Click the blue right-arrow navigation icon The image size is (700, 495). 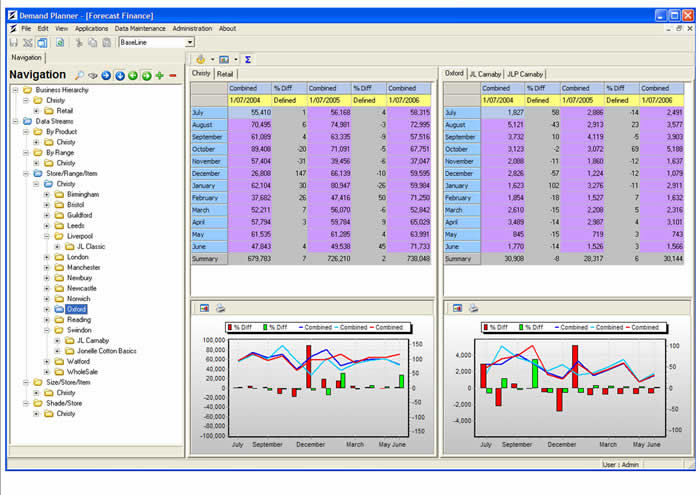106,75
